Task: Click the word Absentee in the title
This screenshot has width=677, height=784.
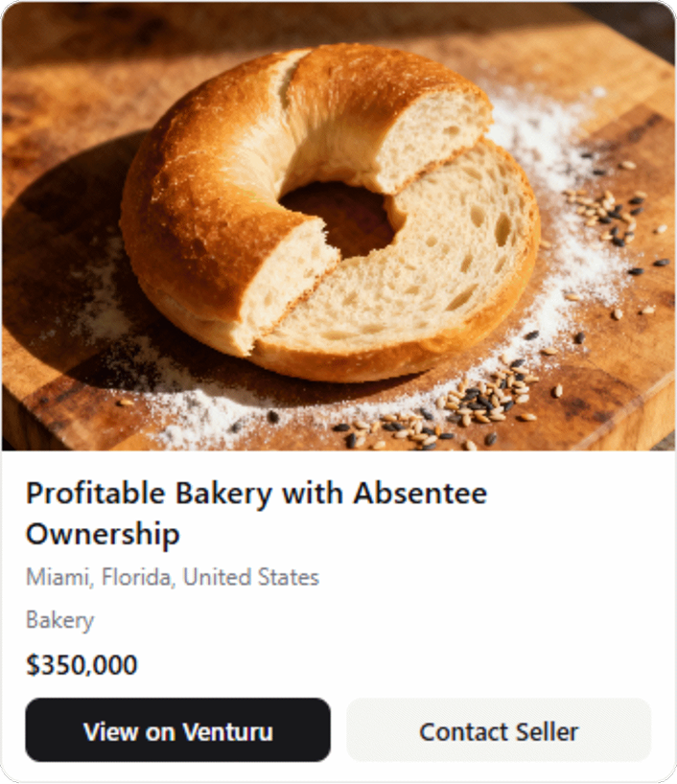Action: pos(420,494)
